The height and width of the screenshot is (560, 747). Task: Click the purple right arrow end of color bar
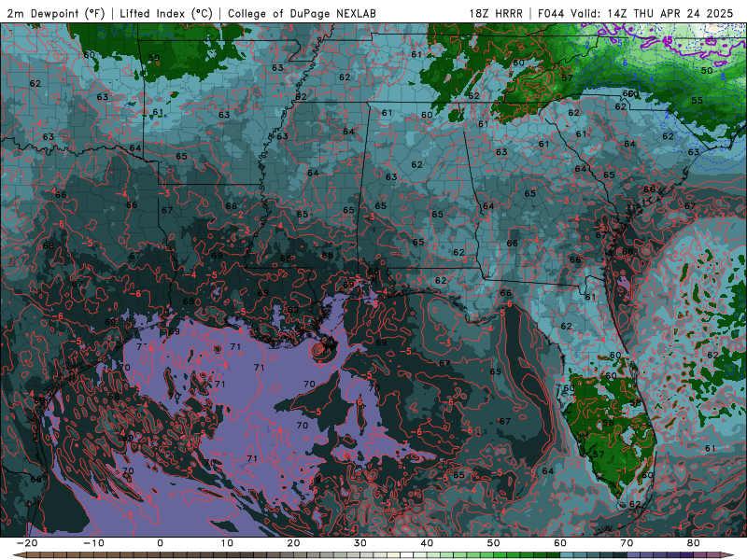pyautogui.click(x=727, y=555)
